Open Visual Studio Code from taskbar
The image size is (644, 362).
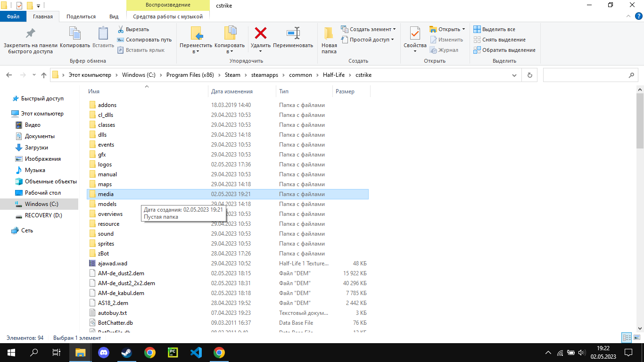click(196, 353)
